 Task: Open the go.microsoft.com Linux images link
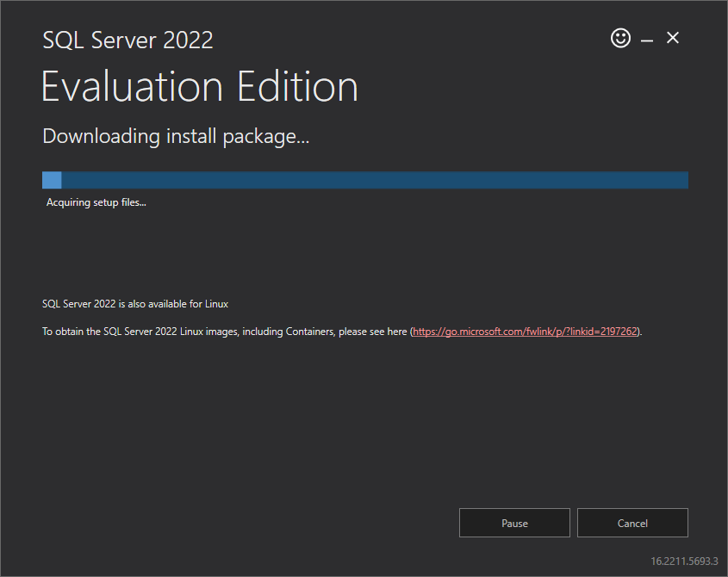pyautogui.click(x=525, y=332)
